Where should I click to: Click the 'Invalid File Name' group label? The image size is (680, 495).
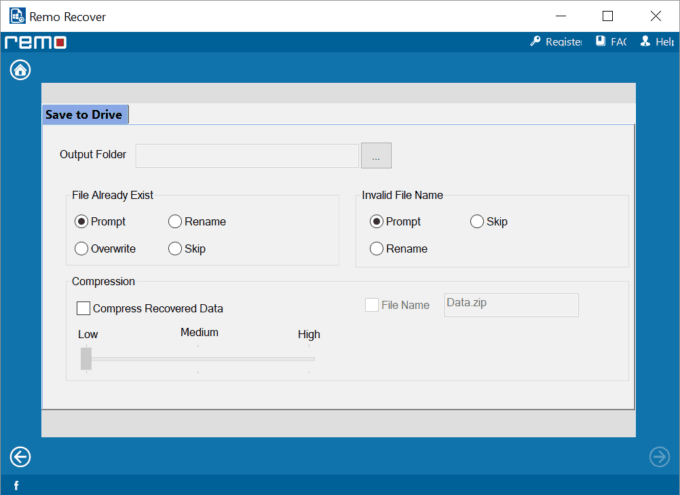click(x=402, y=195)
